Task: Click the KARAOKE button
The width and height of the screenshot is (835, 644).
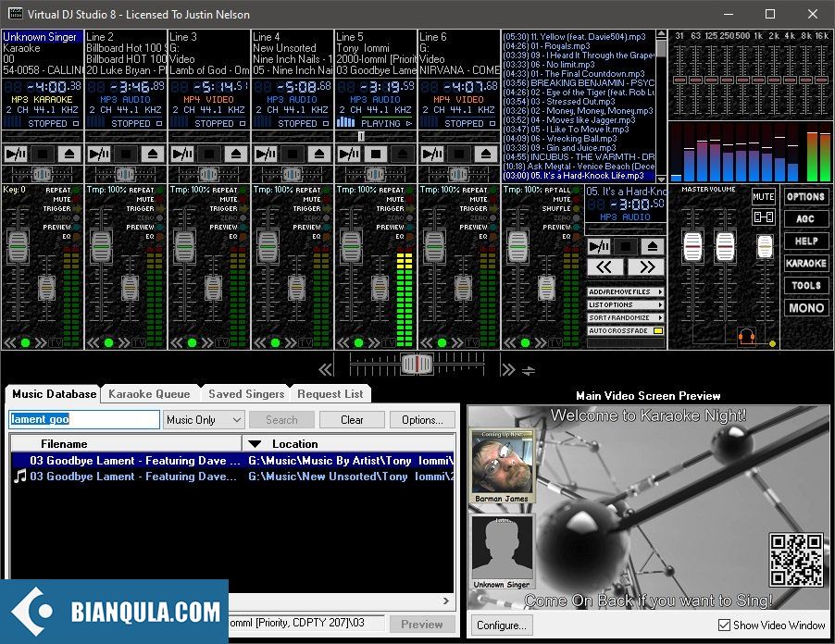Action: [x=805, y=263]
